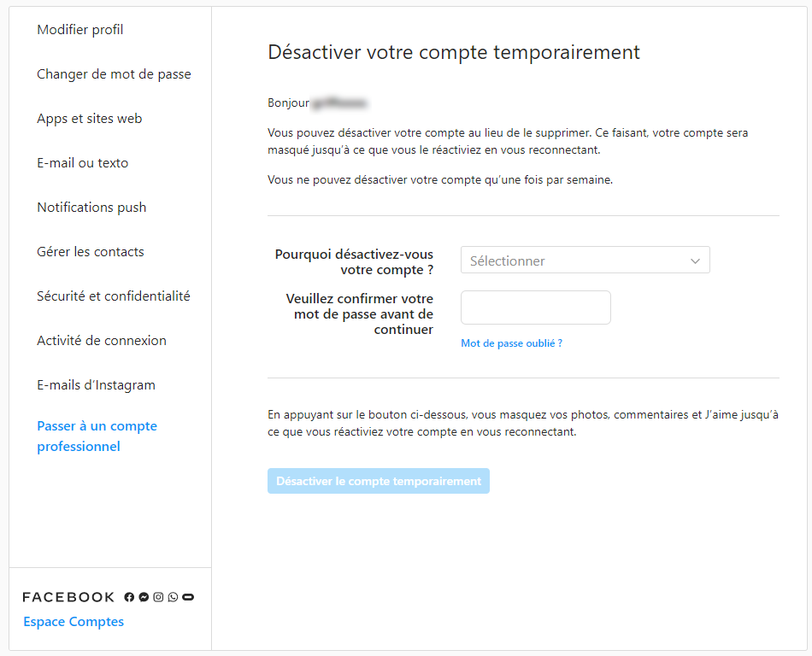Viewport: 812px width, 656px height.
Task: Click the Instagram icon in footer
Action: coord(158,597)
